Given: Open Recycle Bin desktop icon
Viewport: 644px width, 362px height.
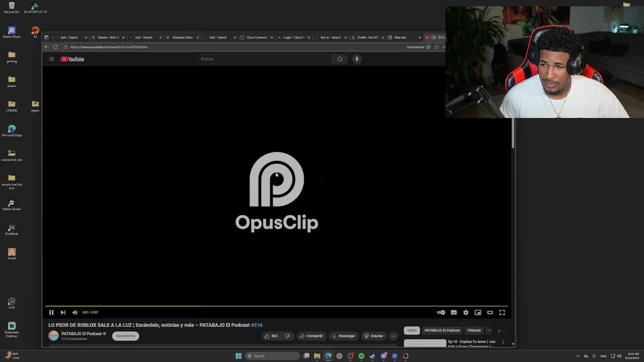Looking at the screenshot, I should (12, 8).
